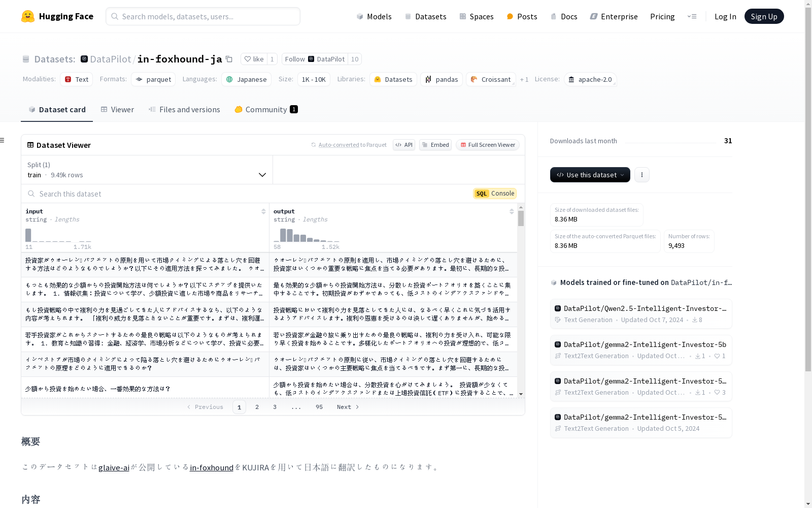The image size is (812, 508).
Task: Switch to the Dataset card tab
Action: (57, 110)
